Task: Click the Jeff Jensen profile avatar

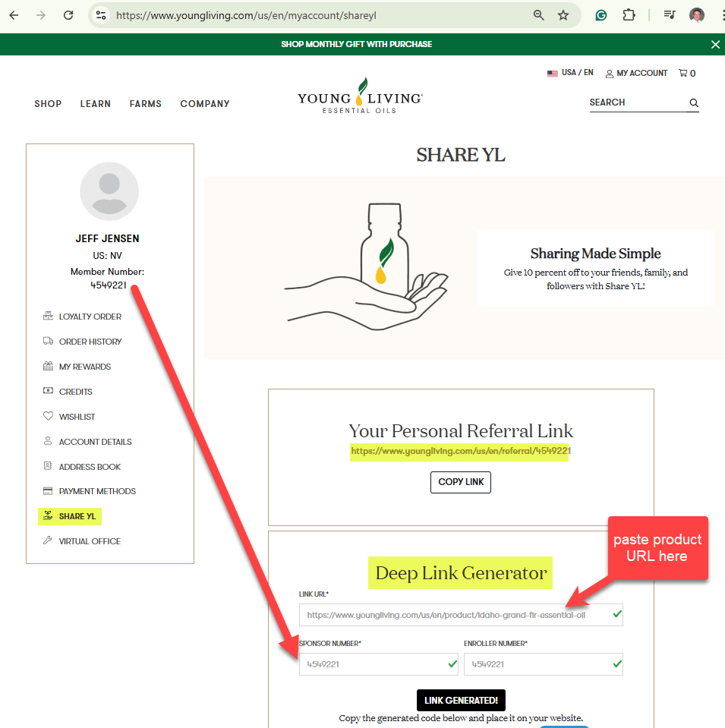Action: click(x=109, y=191)
